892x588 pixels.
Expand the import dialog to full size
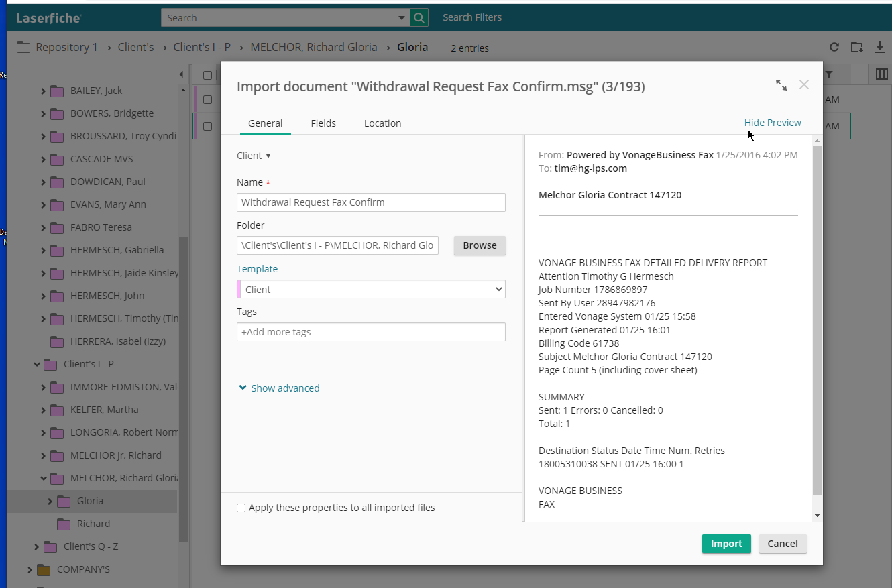point(781,85)
